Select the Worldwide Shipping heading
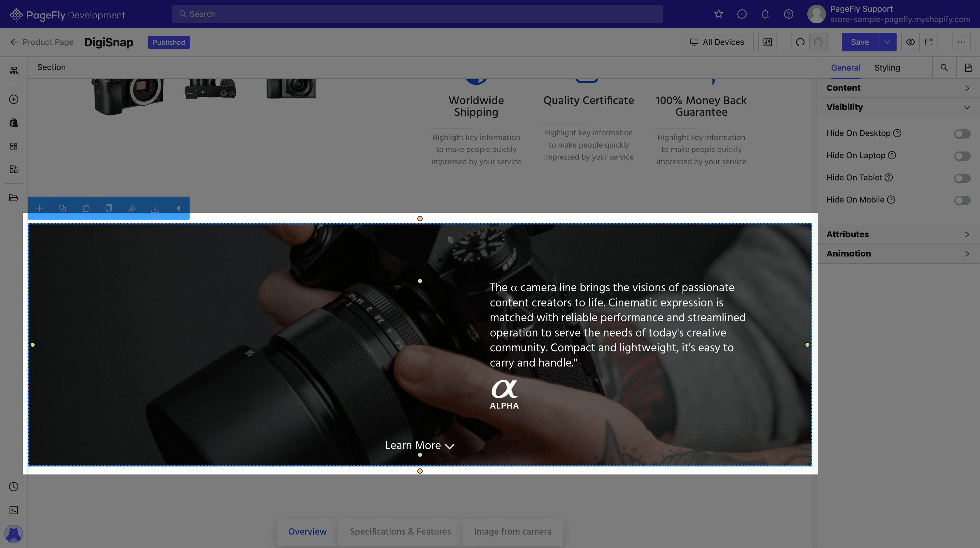This screenshot has width=980, height=548. coord(476,106)
